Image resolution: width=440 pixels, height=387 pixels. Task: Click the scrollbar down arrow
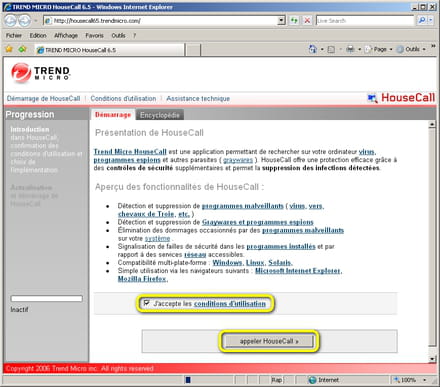[x=432, y=359]
